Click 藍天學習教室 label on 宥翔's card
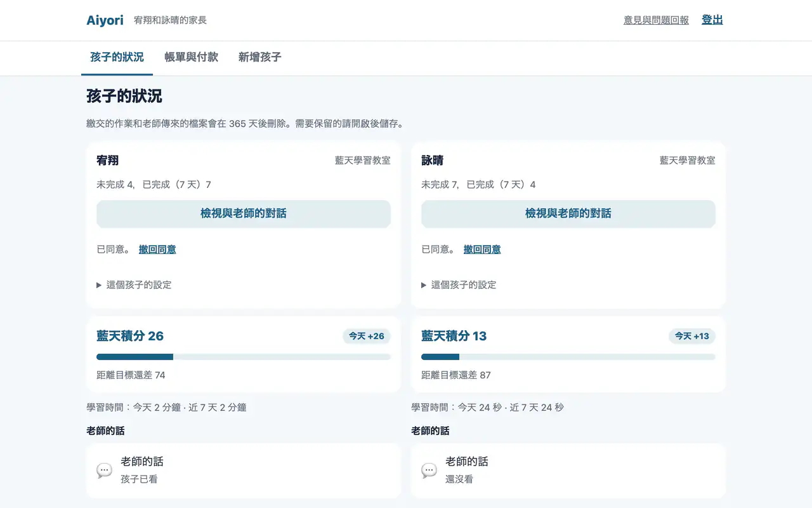The height and width of the screenshot is (508, 812). (x=363, y=161)
